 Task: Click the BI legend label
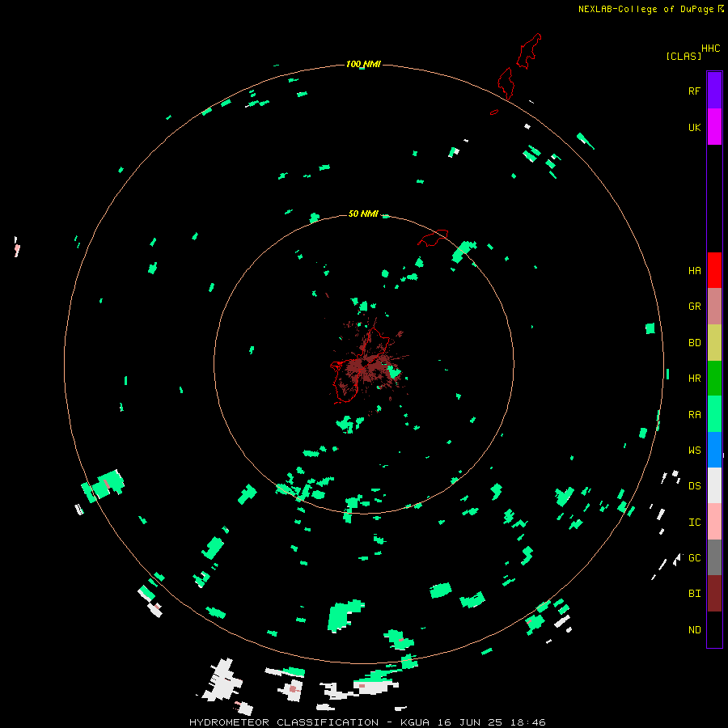coord(694,594)
